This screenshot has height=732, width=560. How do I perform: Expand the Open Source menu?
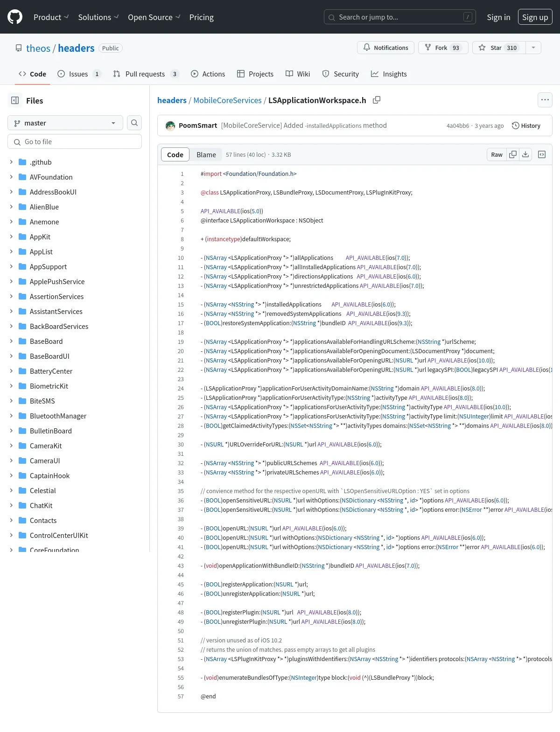pyautogui.click(x=154, y=17)
